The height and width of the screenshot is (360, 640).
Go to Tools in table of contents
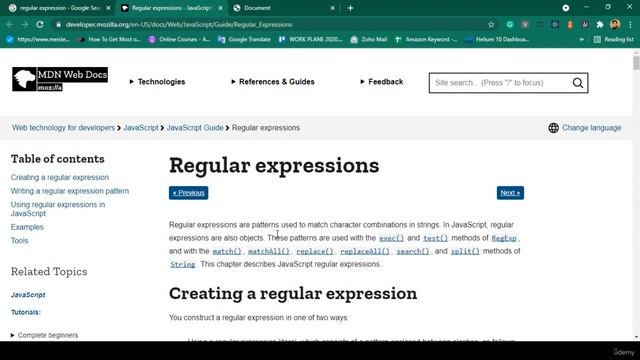(x=19, y=240)
